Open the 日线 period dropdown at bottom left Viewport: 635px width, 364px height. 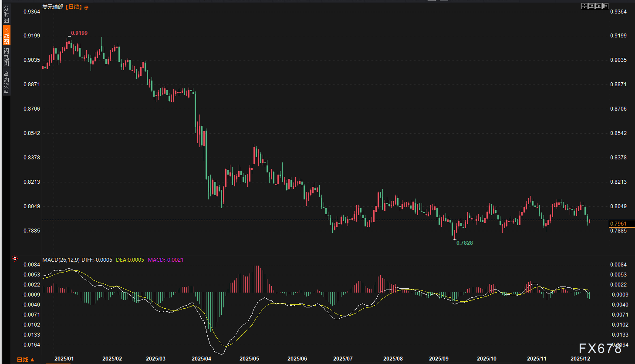[x=25, y=360]
